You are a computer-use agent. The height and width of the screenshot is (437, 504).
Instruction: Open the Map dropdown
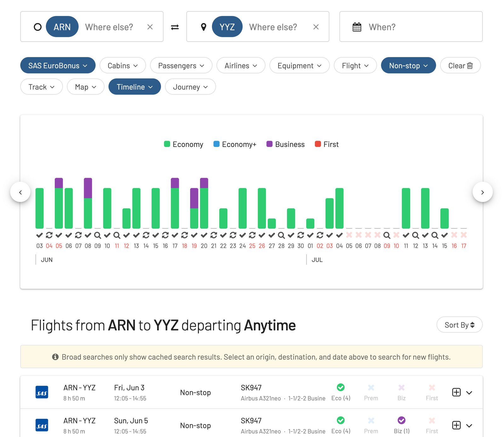click(86, 87)
